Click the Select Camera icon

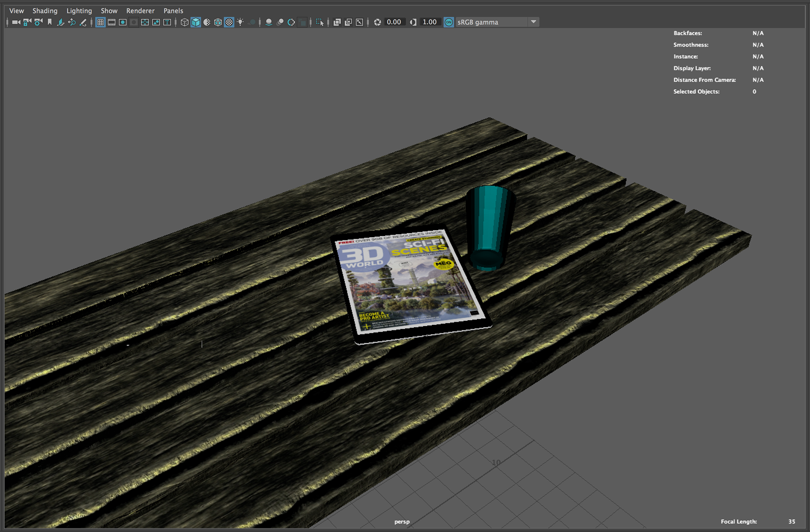(16, 22)
